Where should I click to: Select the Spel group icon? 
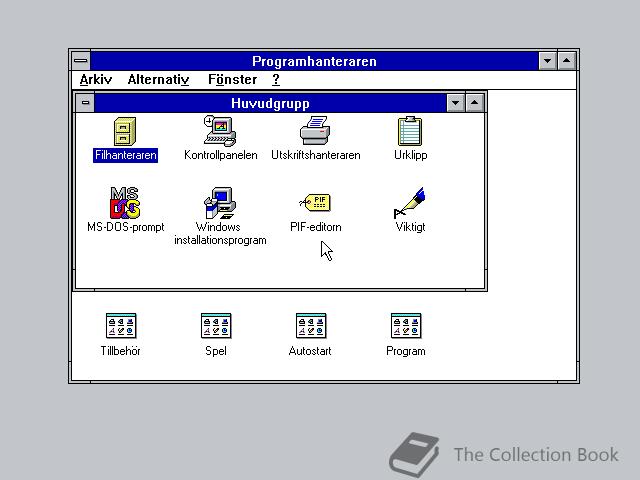(x=216, y=326)
